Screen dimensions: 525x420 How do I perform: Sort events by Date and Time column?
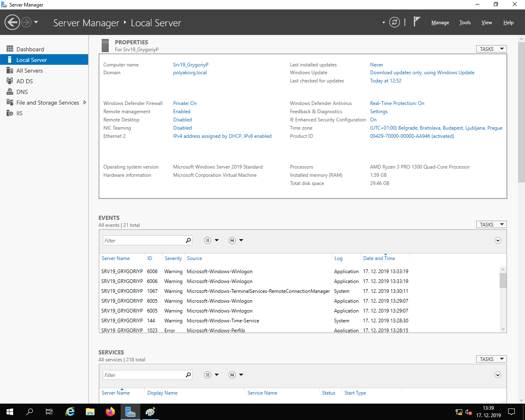[x=379, y=258]
